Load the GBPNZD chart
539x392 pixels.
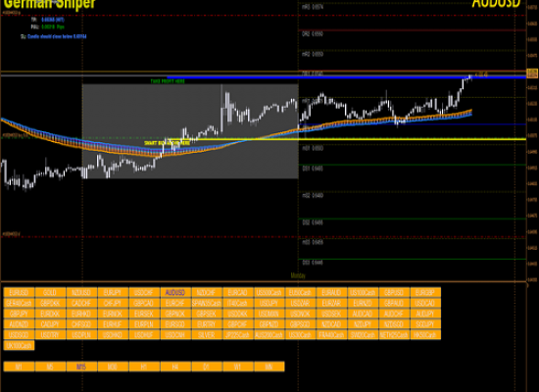click(269, 324)
